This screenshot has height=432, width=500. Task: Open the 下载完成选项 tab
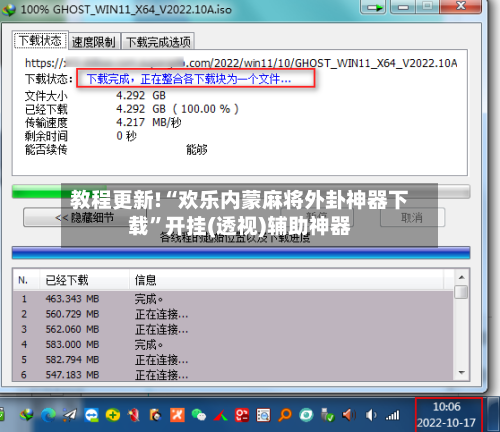coord(158,42)
